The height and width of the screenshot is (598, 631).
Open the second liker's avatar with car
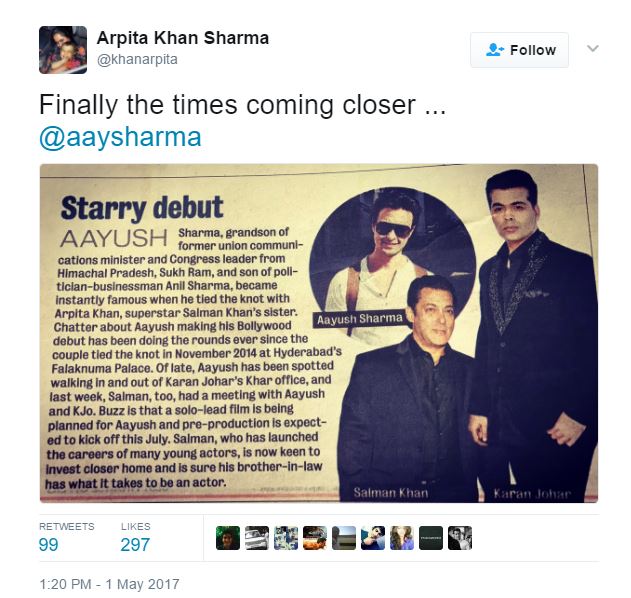point(257,538)
